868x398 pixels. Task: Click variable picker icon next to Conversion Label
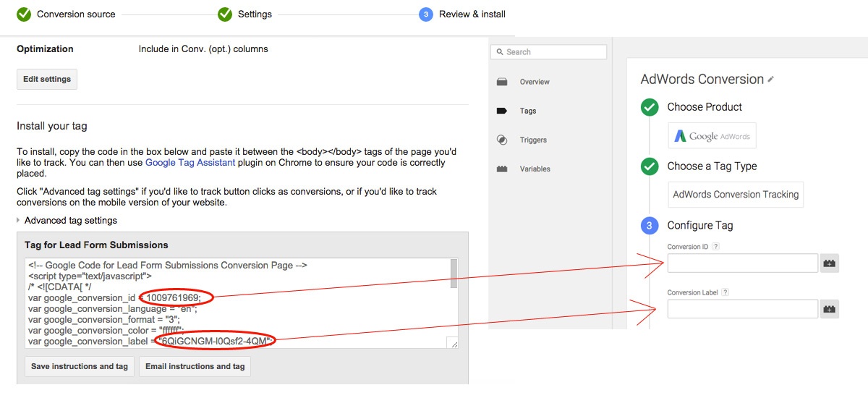click(830, 309)
